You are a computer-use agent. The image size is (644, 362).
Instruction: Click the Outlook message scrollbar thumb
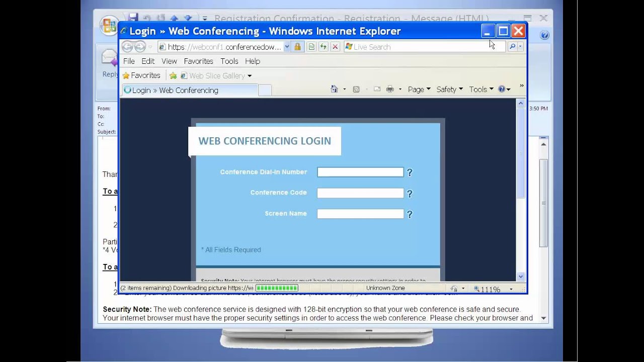pyautogui.click(x=543, y=203)
